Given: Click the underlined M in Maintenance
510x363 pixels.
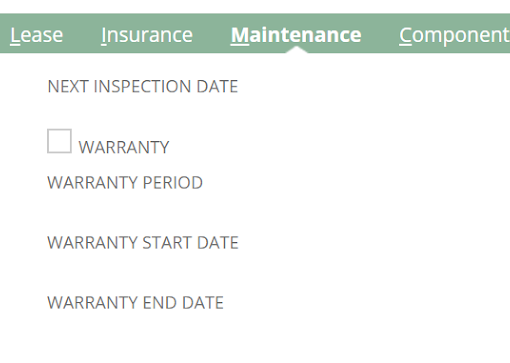Looking at the screenshot, I should (x=240, y=35).
